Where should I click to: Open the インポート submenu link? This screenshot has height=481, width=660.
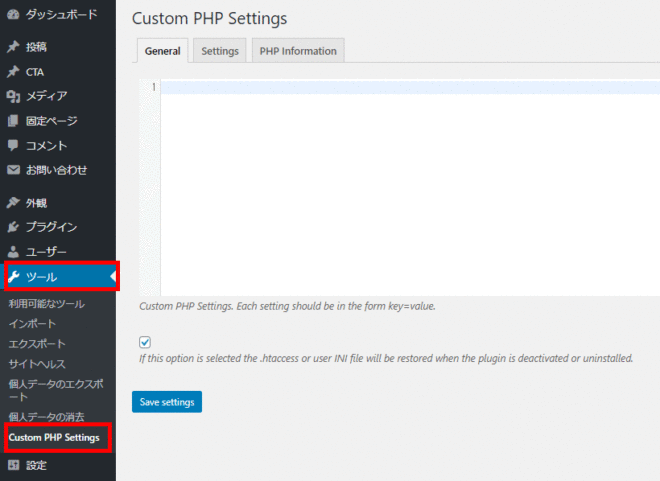point(32,324)
